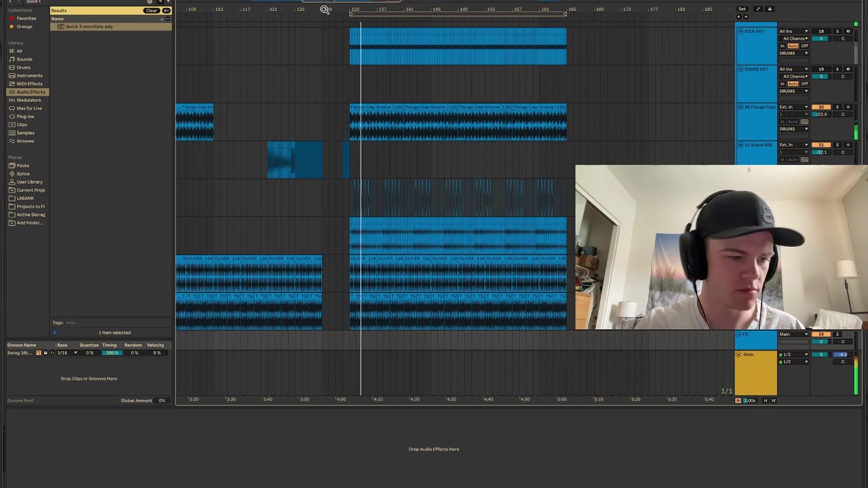This screenshot has width=868, height=488.
Task: Select Current Project under Places
Action: click(31, 190)
